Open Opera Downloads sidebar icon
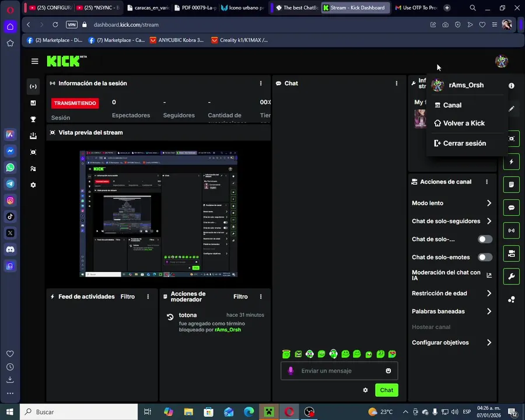 10,380
